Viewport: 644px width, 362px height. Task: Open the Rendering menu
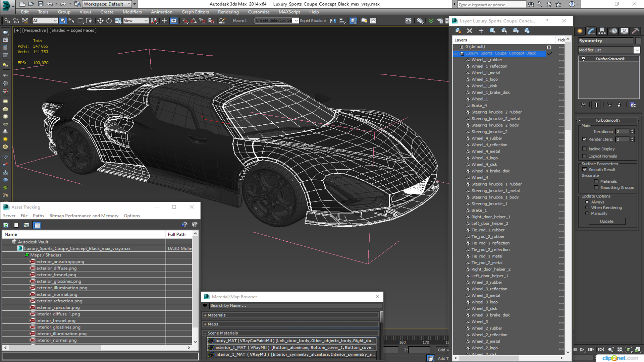click(x=228, y=12)
